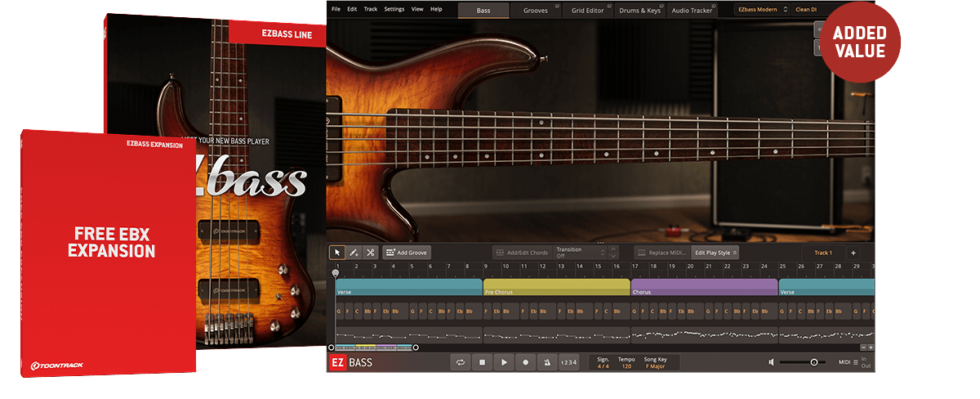This screenshot has height=399, width=980.
Task: Detach the Grooves tab with pop-out icon
Action: (x=558, y=6)
